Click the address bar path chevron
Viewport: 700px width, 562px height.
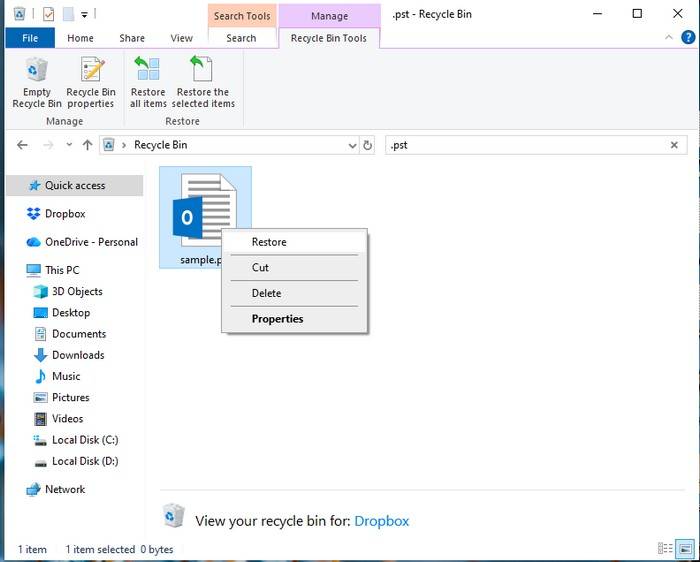point(124,145)
